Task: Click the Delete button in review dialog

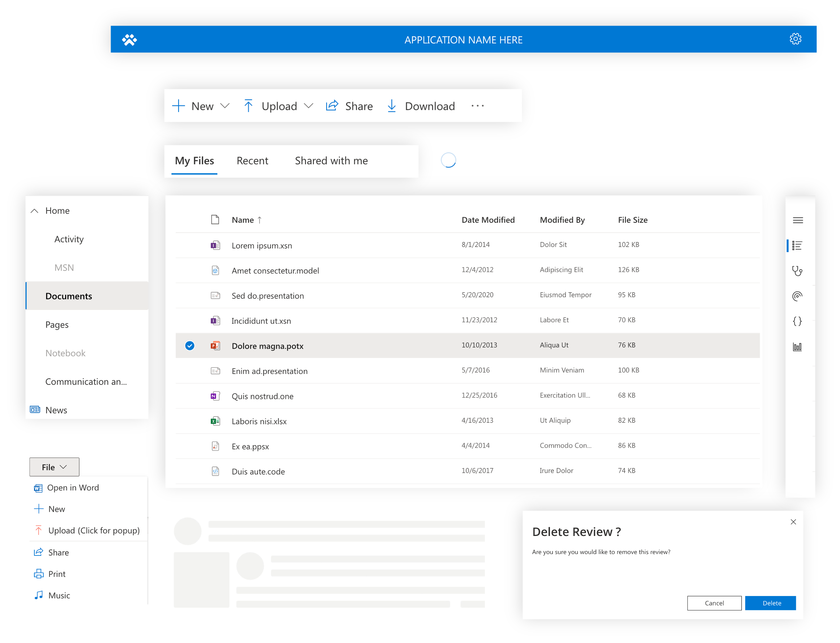Action: click(x=771, y=603)
